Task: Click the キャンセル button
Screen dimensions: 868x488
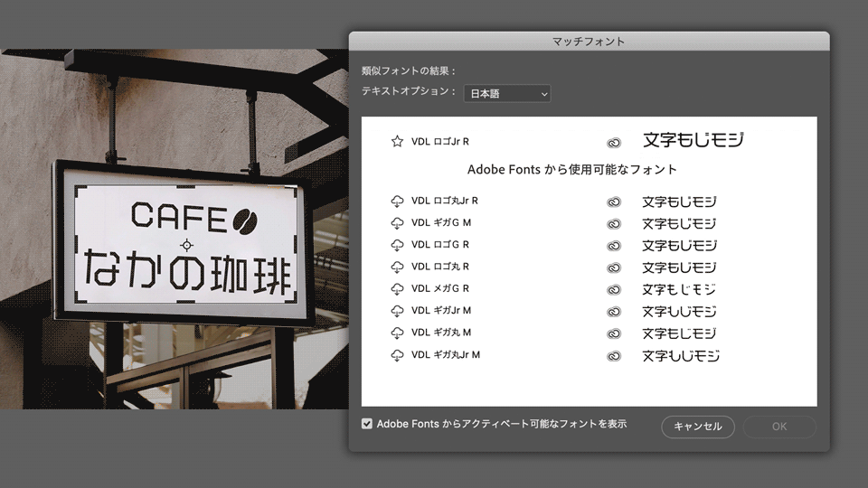Action: 697,427
